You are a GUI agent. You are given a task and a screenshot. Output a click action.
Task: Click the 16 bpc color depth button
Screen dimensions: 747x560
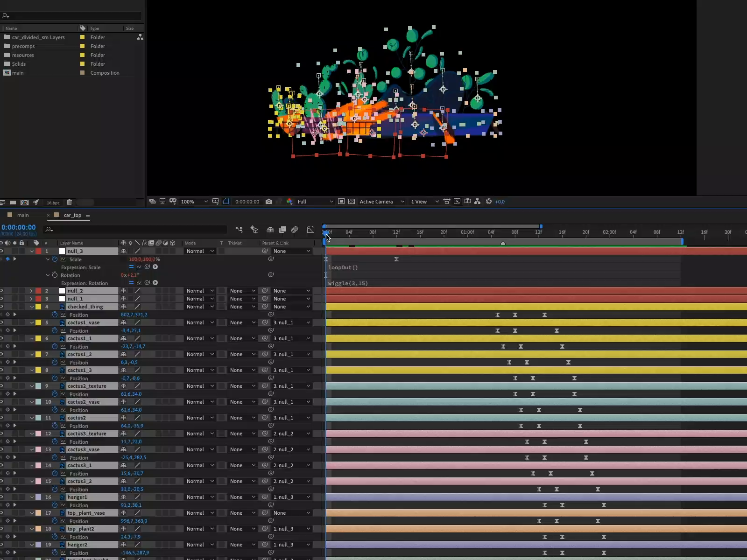coord(53,203)
